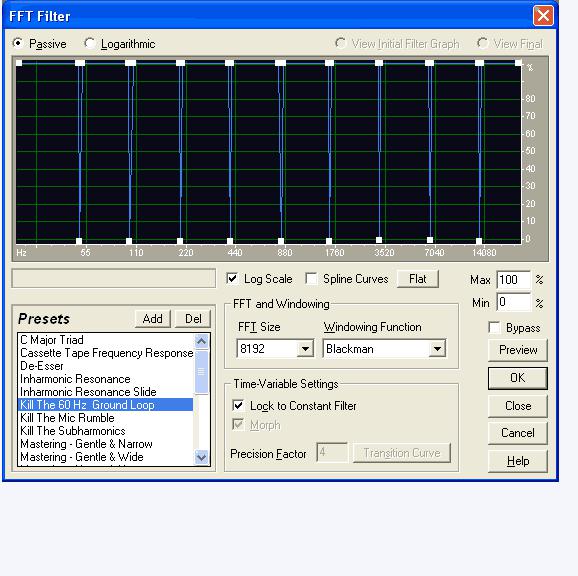Click the presets list scrollbar thumb
This screenshot has width=578, height=576.
[201, 372]
